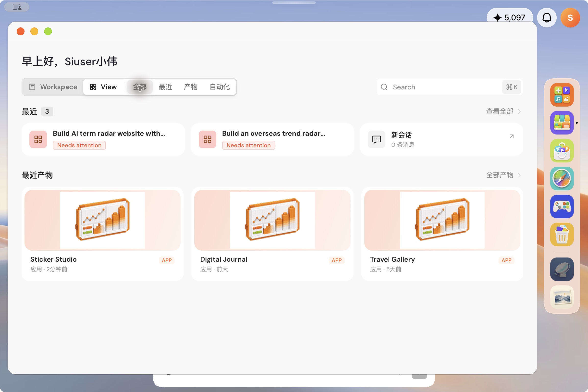Open notifications bell

coord(547,18)
